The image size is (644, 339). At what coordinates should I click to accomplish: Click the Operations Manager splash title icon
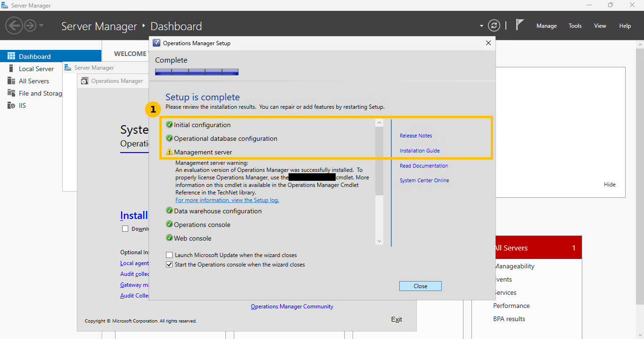coord(84,81)
